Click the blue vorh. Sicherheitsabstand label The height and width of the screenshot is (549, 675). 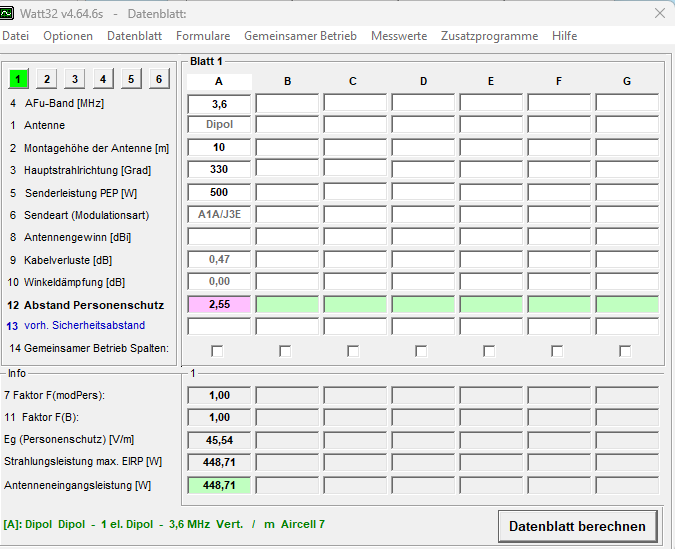click(x=84, y=325)
